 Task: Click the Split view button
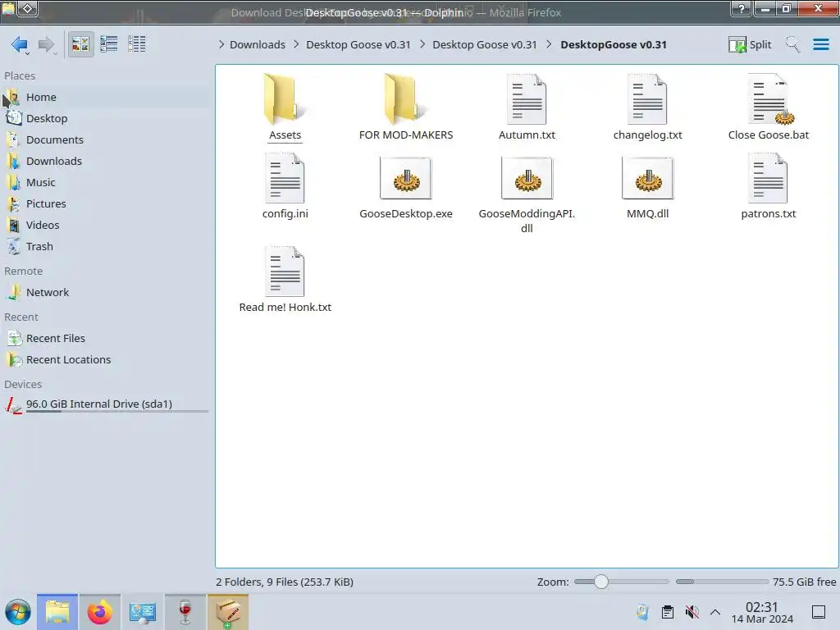pos(750,44)
